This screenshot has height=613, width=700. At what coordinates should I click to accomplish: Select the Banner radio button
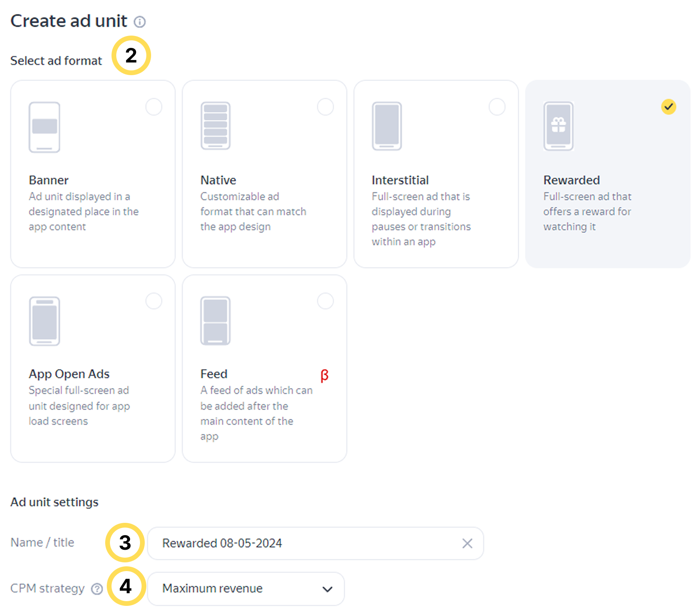tap(154, 107)
